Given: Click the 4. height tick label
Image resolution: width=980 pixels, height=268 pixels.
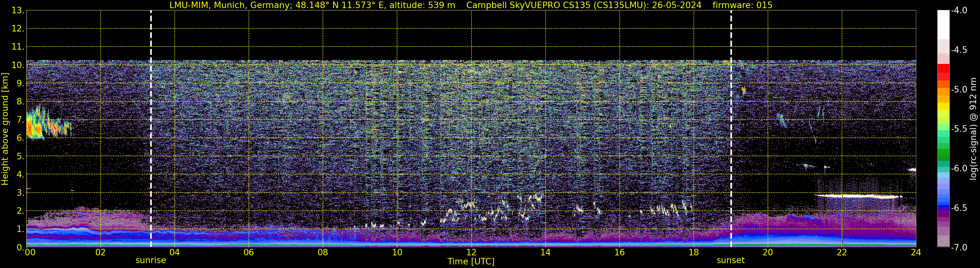Looking at the screenshot, I should (x=20, y=175).
